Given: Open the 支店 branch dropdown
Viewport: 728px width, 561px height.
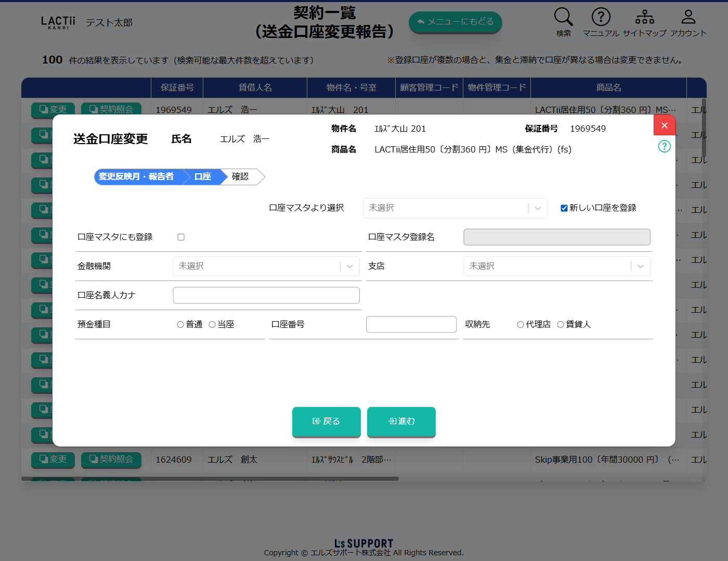Looking at the screenshot, I should (x=556, y=266).
